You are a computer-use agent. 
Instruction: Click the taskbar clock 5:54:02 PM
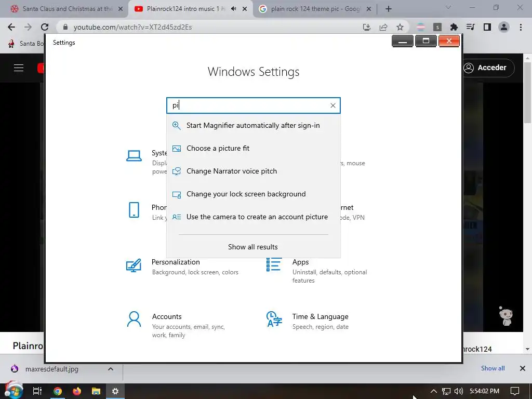(x=484, y=391)
